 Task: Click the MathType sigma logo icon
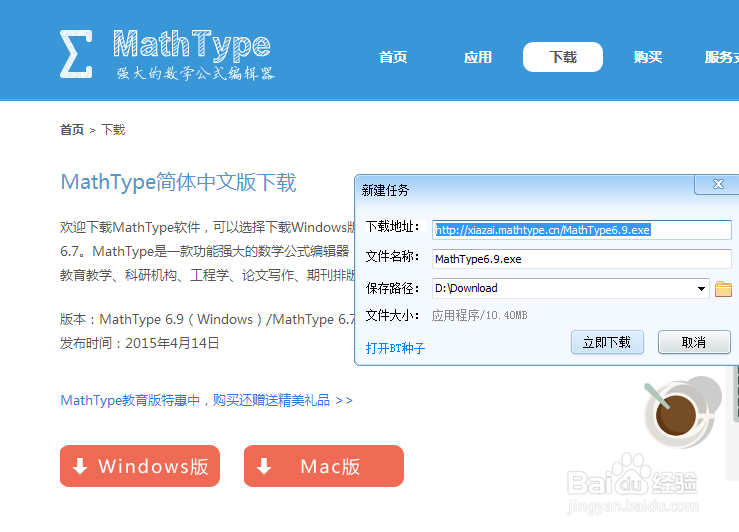[76, 54]
